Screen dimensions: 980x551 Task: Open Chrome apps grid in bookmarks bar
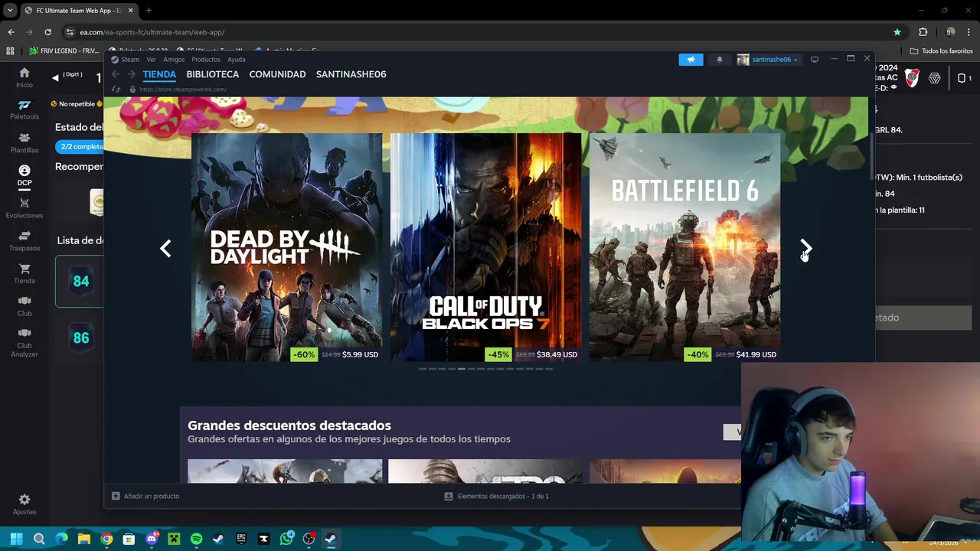pyautogui.click(x=10, y=51)
